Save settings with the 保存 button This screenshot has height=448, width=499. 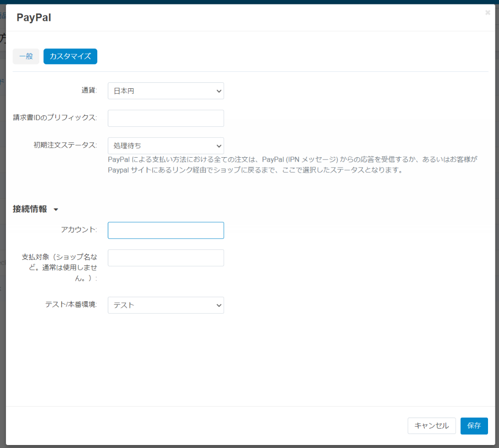(x=474, y=426)
